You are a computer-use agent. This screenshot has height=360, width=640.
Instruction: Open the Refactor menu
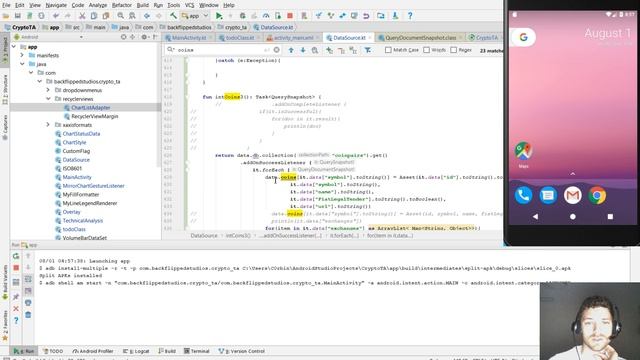(x=122, y=5)
